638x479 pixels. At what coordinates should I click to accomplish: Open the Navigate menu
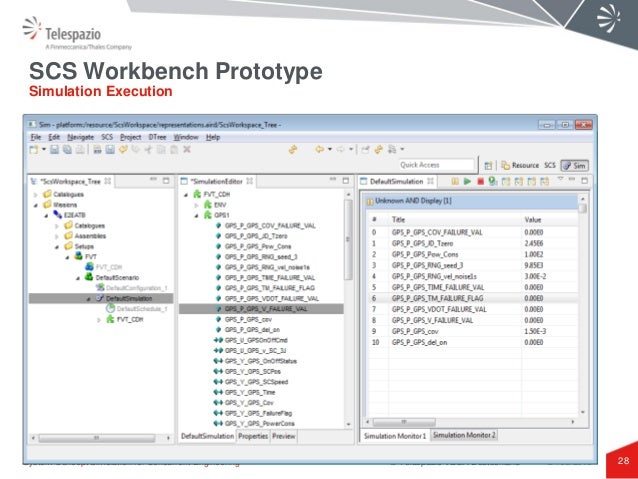tap(81, 137)
